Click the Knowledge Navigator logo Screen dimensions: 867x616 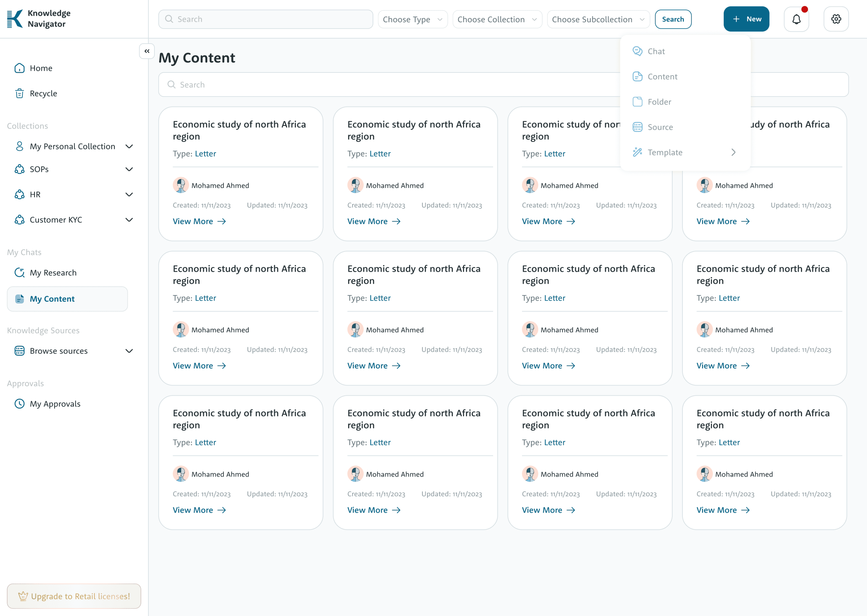pyautogui.click(x=39, y=19)
